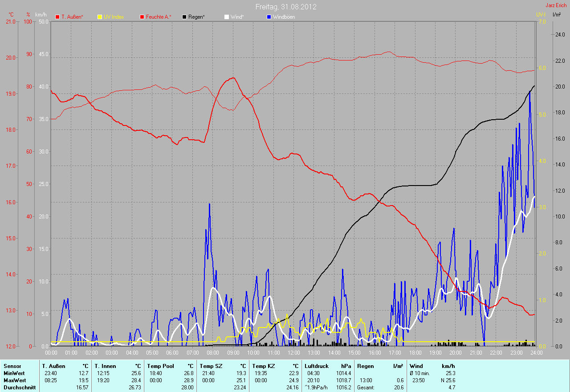Select the 'Feuchte A.*' legend label
570x392 pixels.
159,17
